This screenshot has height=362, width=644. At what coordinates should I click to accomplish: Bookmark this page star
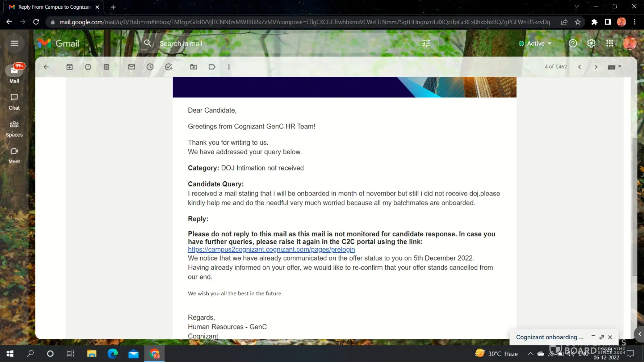point(578,22)
